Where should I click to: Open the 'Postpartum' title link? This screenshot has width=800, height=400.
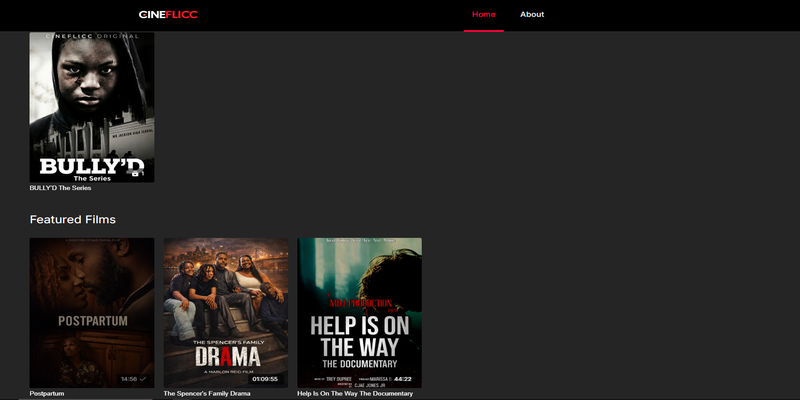[47, 394]
